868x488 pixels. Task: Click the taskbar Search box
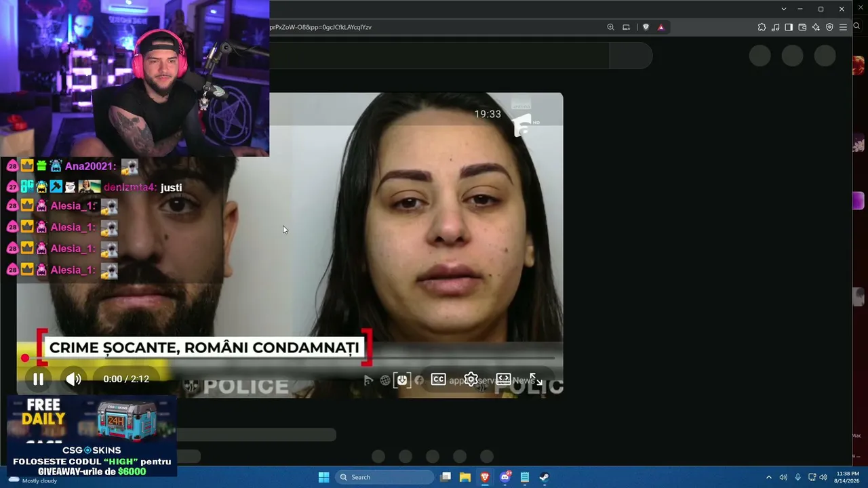(384, 477)
